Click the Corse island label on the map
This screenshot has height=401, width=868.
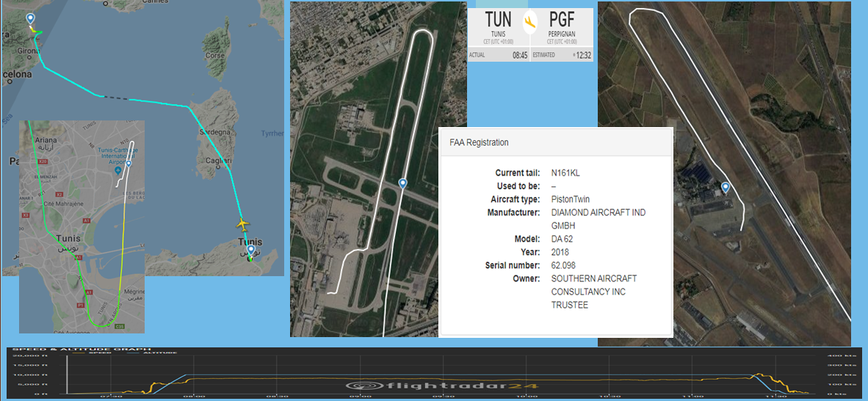(214, 56)
